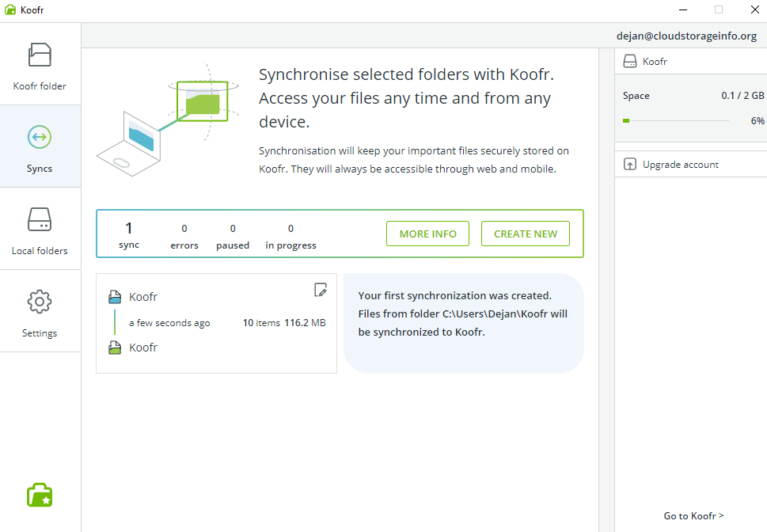Click the Koofr drive icon in right panel
The height and width of the screenshot is (532, 767).
coord(631,61)
